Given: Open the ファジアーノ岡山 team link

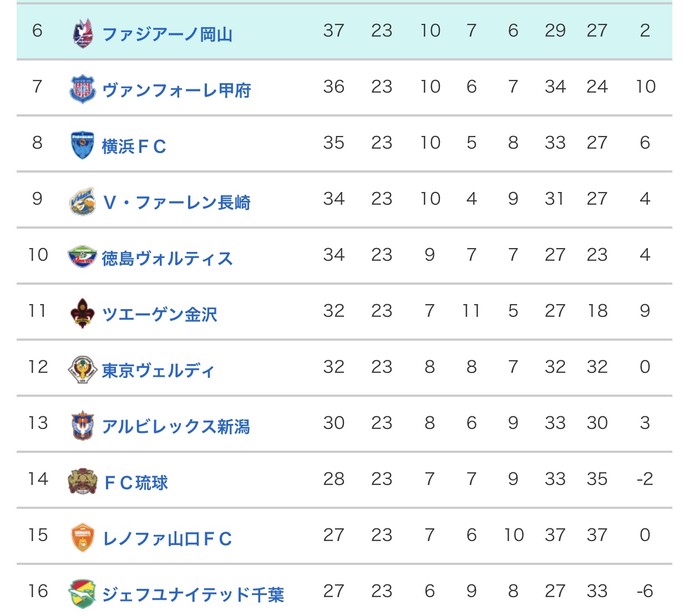Looking at the screenshot, I should point(167,34).
